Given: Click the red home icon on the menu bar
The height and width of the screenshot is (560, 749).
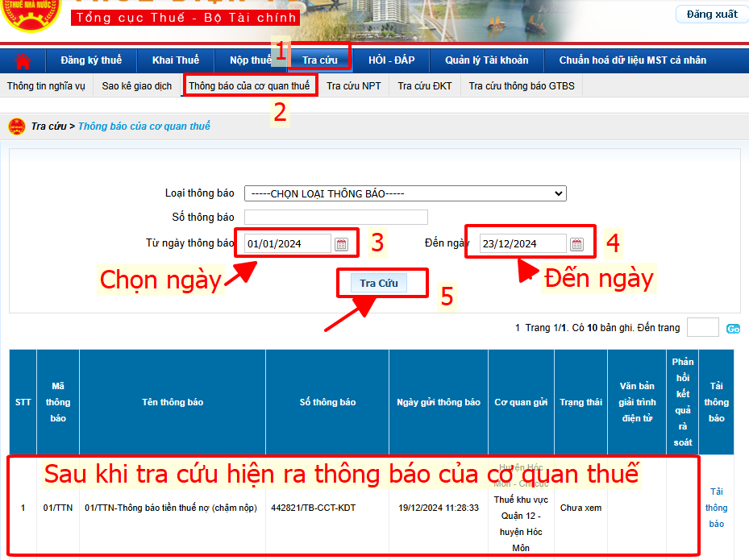Looking at the screenshot, I should click(x=22, y=60).
